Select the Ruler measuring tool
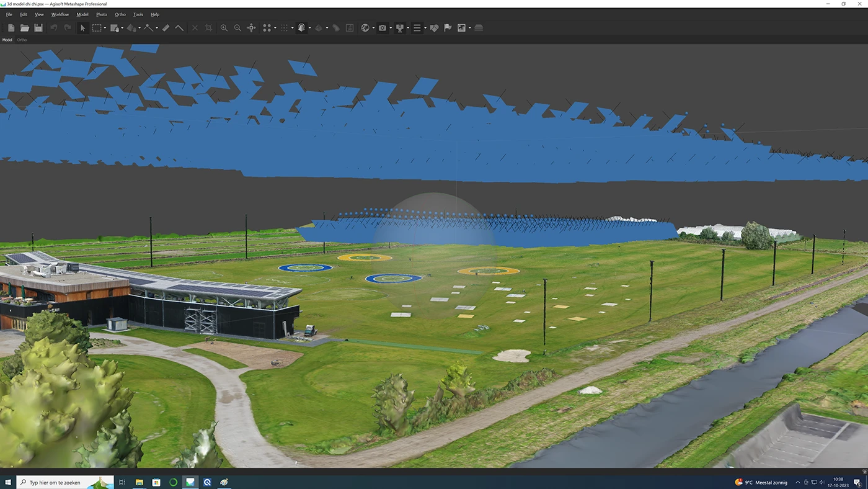868x489 pixels. (166, 28)
